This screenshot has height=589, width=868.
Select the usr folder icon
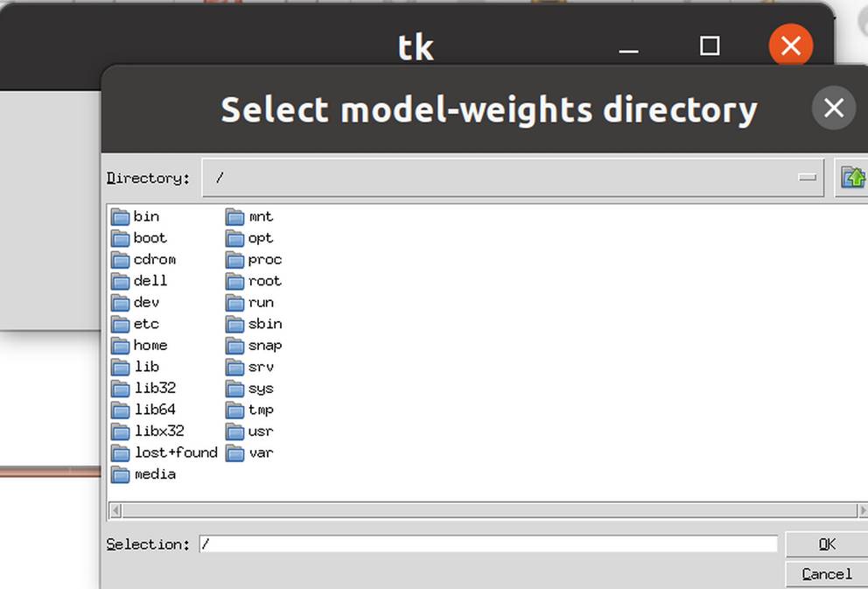click(234, 431)
